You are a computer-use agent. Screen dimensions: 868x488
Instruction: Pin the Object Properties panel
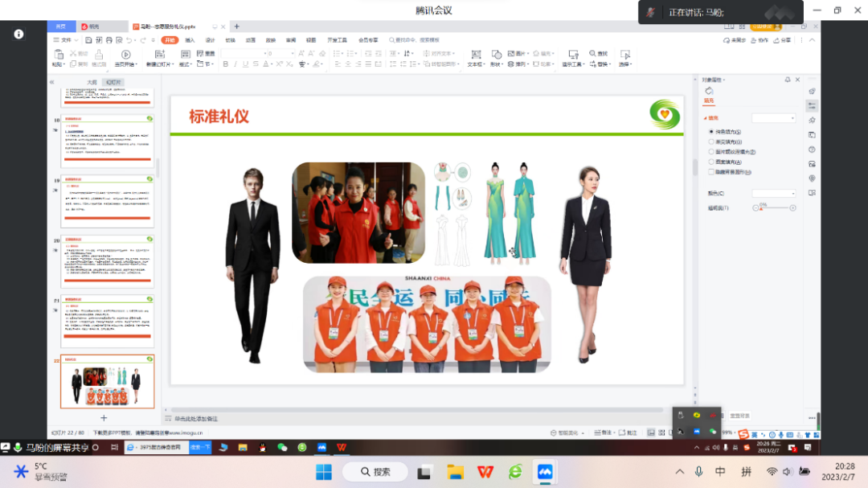point(788,80)
